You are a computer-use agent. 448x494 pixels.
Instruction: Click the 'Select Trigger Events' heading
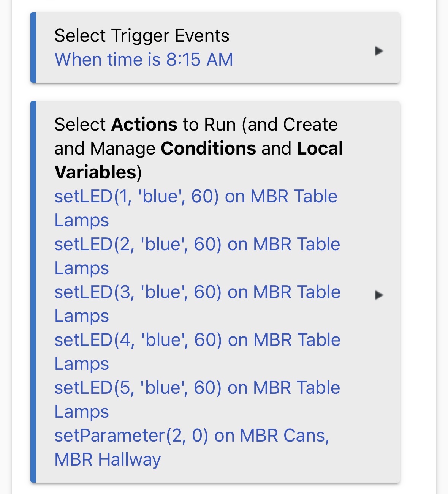pyautogui.click(x=142, y=36)
